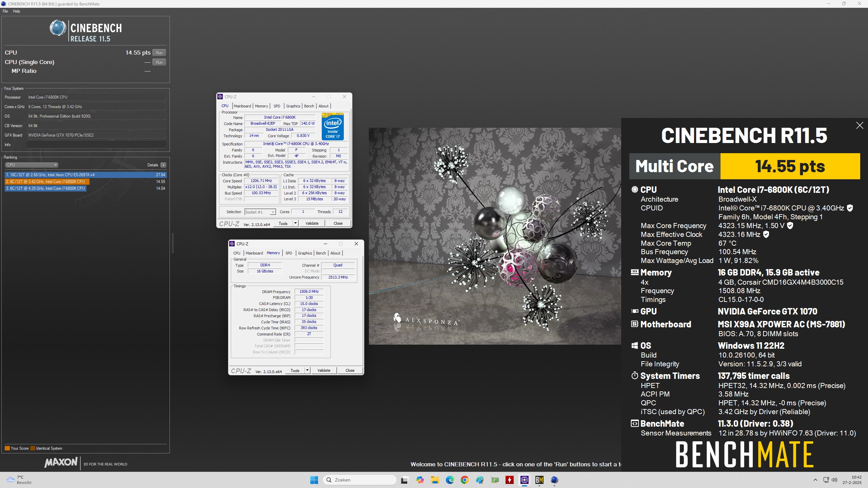868x488 pixels.
Task: Open Mainboard tab in bottom CPU-Z window
Action: point(254,253)
